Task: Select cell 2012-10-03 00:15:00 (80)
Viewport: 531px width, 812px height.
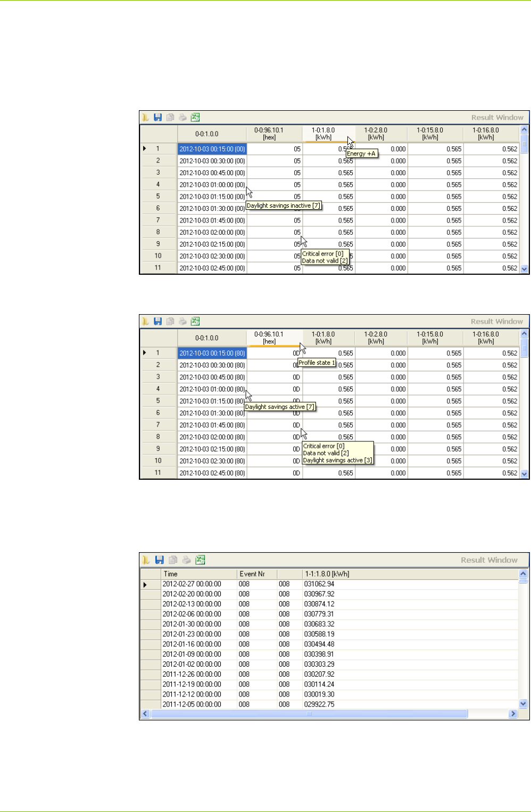Action: (212, 353)
